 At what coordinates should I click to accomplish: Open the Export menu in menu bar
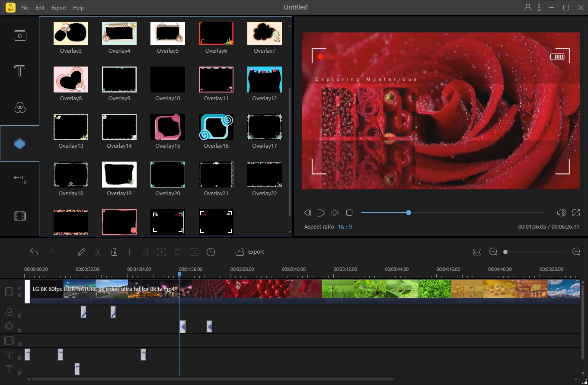[59, 8]
